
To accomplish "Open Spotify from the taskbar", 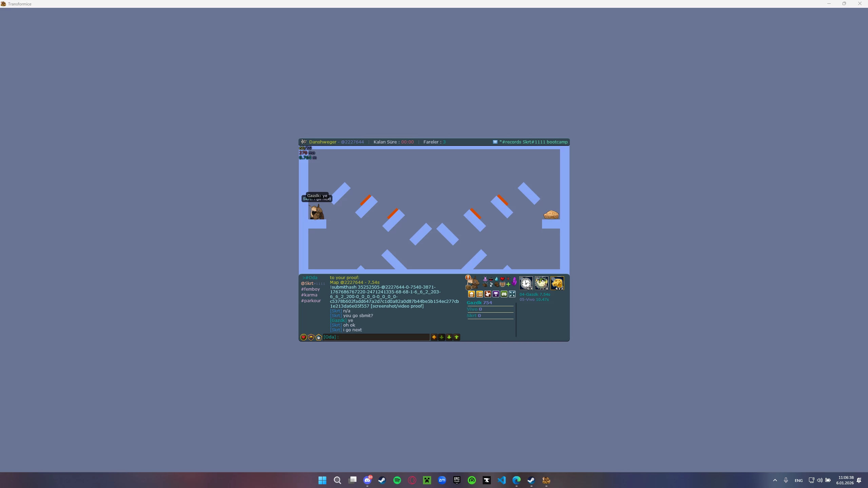I will click(x=397, y=480).
